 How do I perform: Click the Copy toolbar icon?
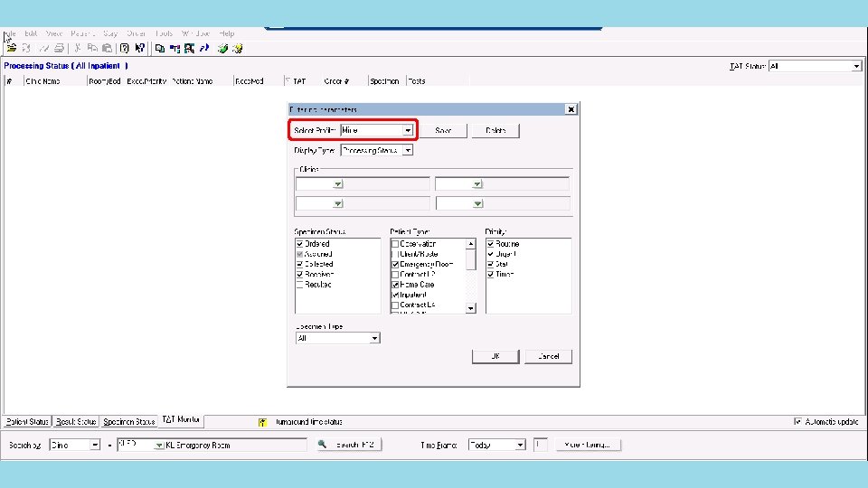tap(92, 48)
